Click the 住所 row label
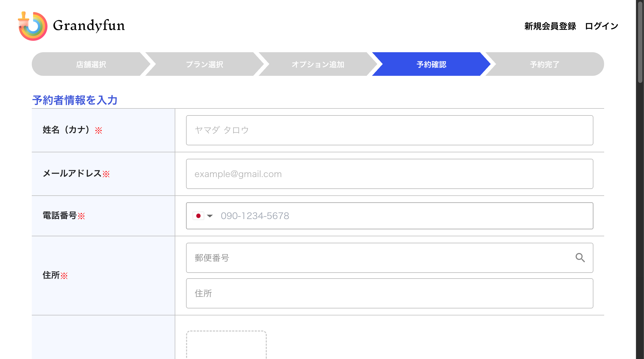This screenshot has height=359, width=644. [55, 275]
